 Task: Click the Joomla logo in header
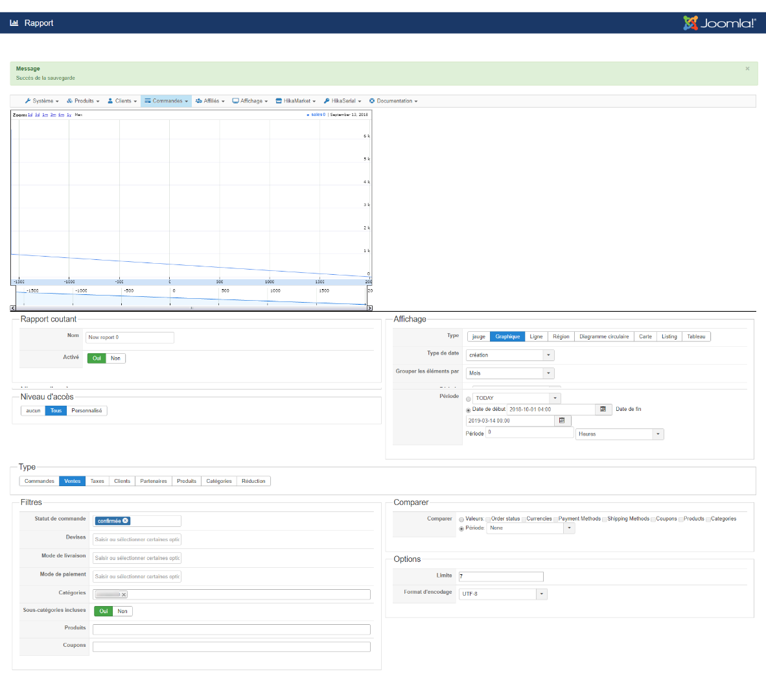(719, 23)
